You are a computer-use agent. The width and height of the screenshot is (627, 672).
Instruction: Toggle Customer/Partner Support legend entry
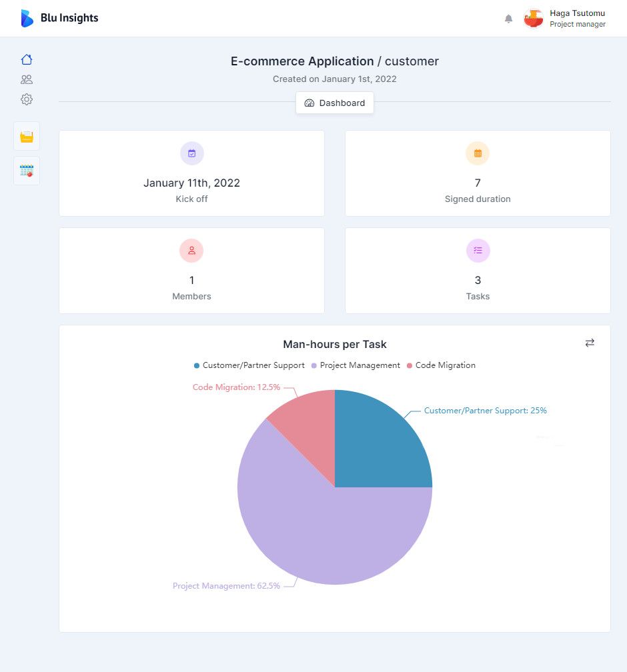point(249,365)
